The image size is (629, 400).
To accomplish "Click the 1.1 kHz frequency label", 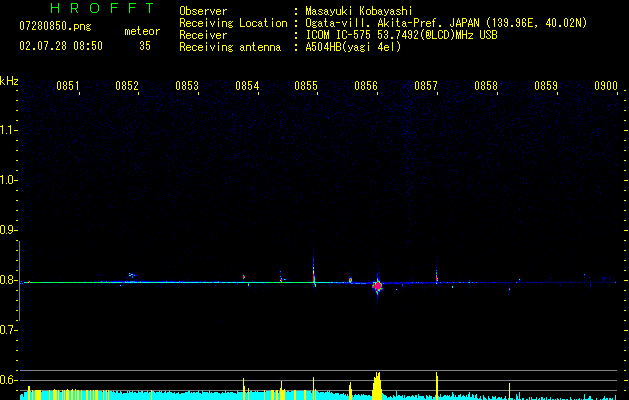I will click(8, 130).
